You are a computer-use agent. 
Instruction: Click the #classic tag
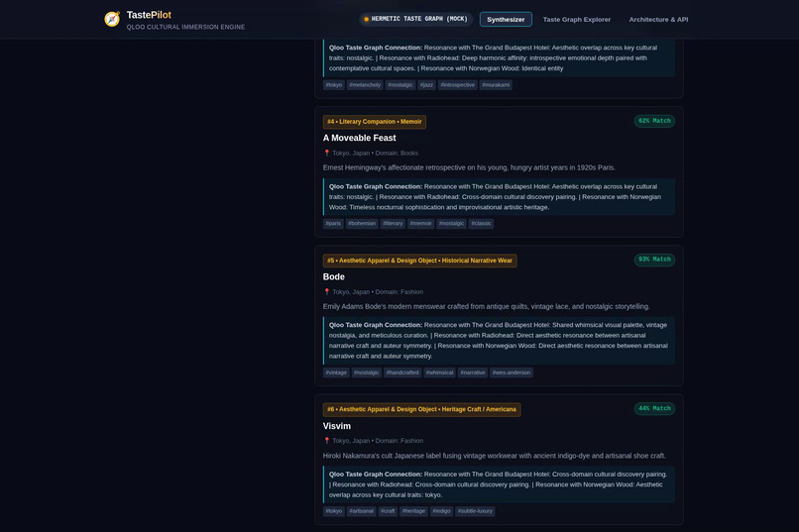[x=481, y=224]
